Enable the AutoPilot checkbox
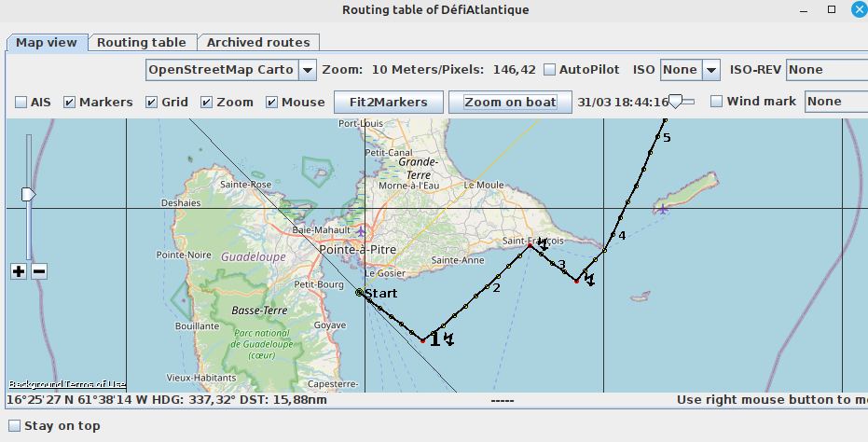This screenshot has height=442, width=868. pos(550,70)
